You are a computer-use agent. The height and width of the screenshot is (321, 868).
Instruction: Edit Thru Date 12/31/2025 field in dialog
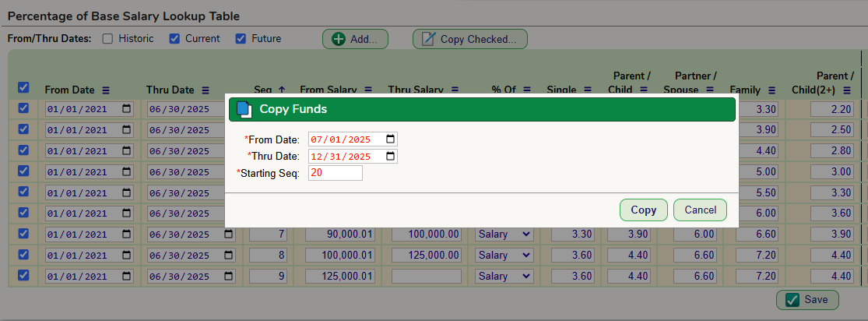click(353, 157)
